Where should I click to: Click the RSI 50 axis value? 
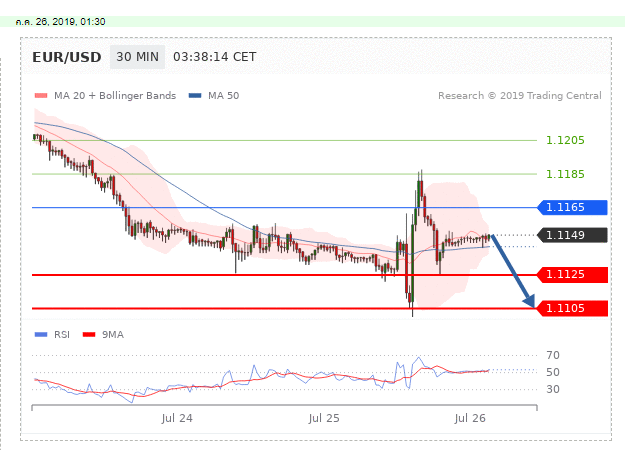(x=553, y=372)
